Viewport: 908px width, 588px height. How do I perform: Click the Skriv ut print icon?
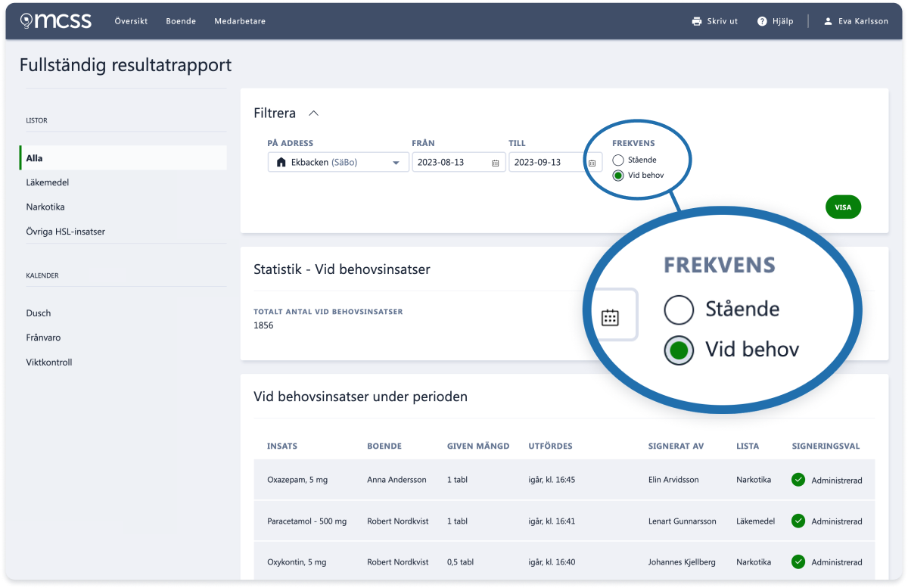click(695, 21)
